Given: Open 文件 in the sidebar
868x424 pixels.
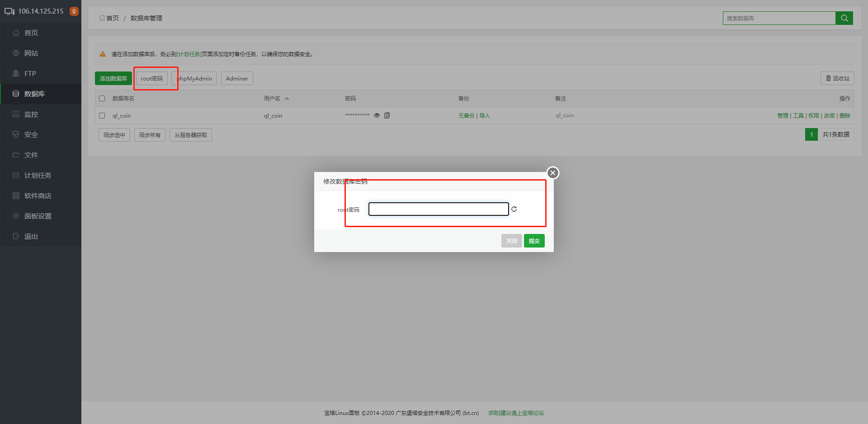Looking at the screenshot, I should [x=41, y=155].
